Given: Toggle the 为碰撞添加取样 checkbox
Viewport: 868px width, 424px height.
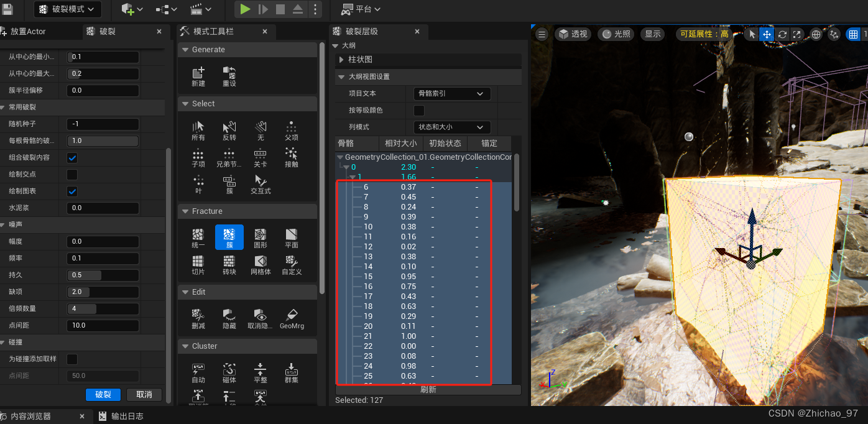Looking at the screenshot, I should [72, 359].
